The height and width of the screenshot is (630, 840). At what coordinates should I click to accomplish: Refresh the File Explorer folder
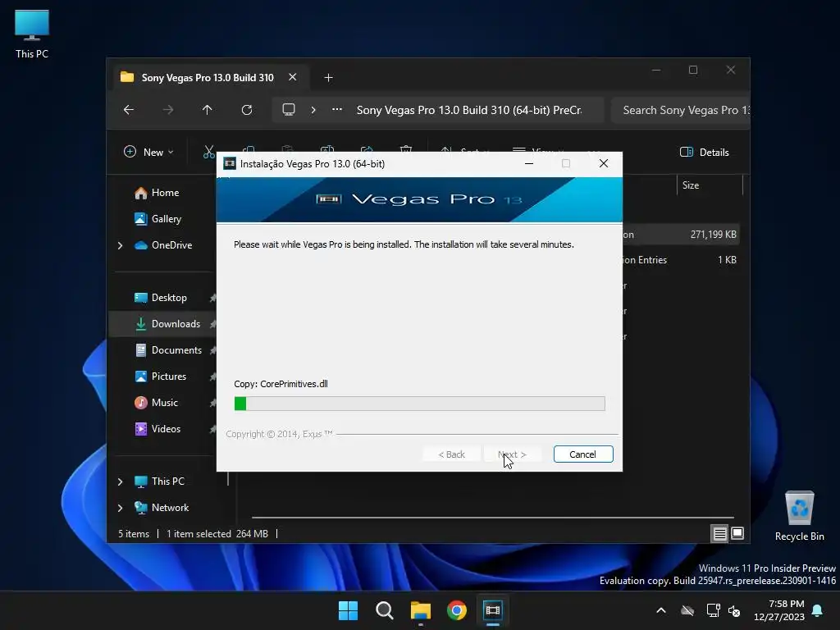(246, 110)
